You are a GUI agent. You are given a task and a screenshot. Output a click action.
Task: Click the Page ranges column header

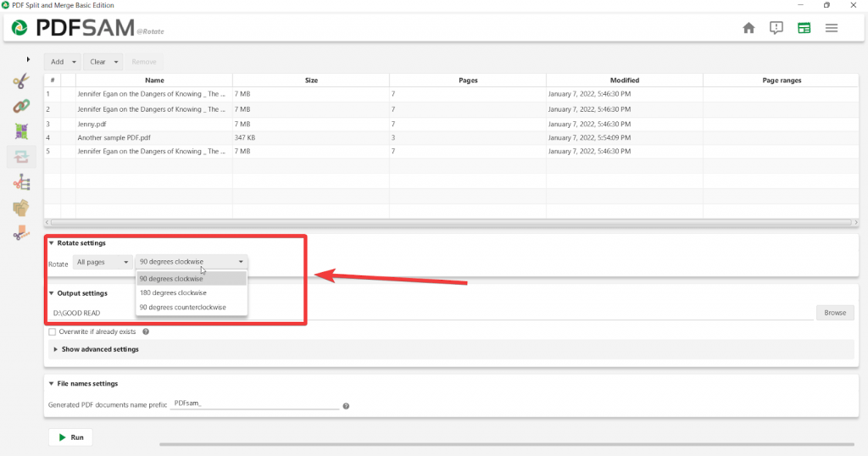click(x=781, y=81)
